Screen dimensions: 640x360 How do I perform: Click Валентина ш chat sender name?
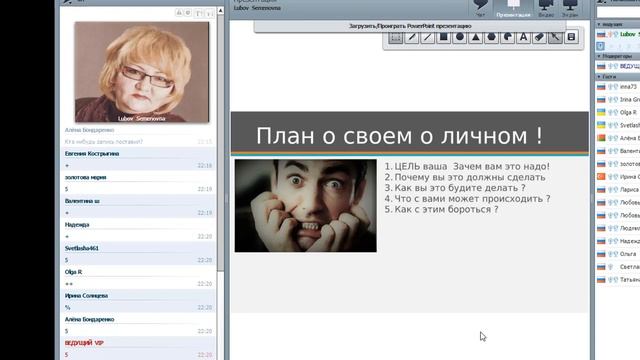[x=82, y=201]
